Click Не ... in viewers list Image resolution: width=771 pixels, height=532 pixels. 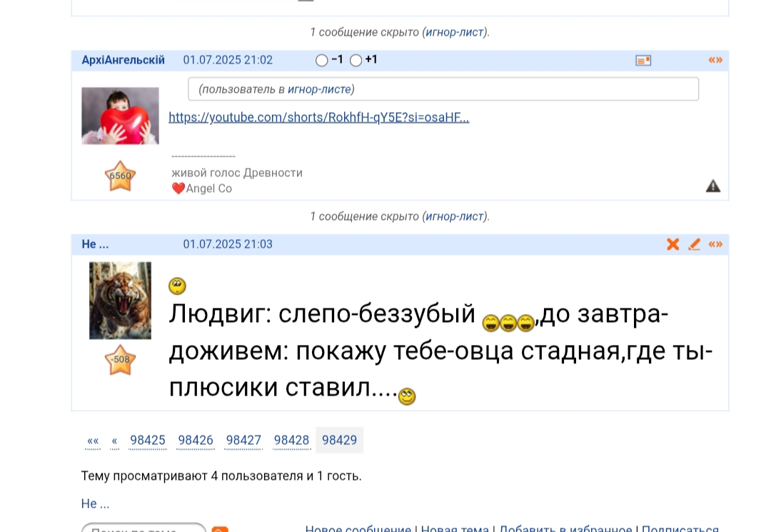click(x=96, y=504)
